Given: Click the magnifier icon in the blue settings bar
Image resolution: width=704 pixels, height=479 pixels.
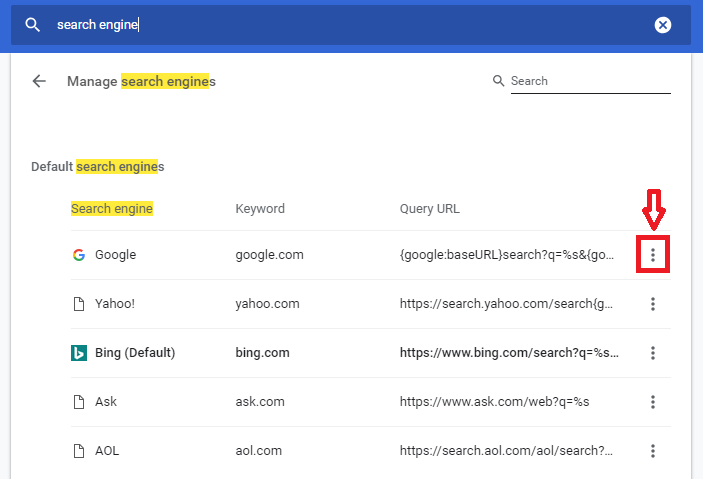Looking at the screenshot, I should pyautogui.click(x=32, y=25).
